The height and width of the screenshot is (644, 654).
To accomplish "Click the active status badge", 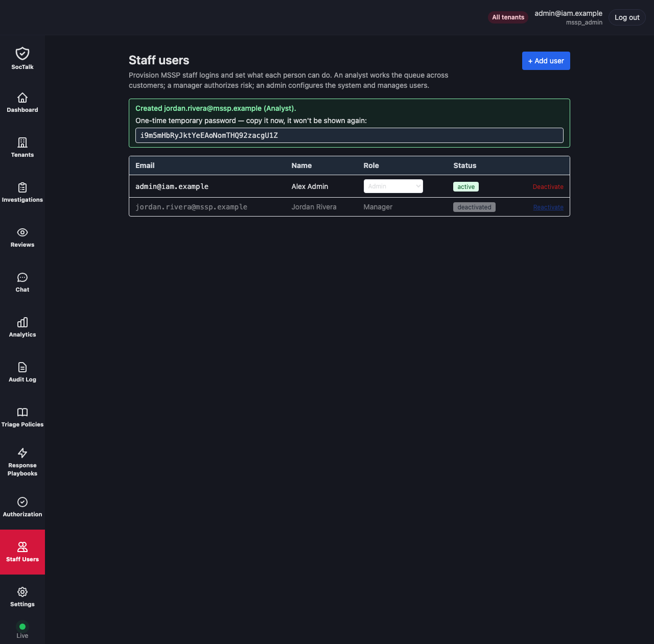I will [x=465, y=187].
